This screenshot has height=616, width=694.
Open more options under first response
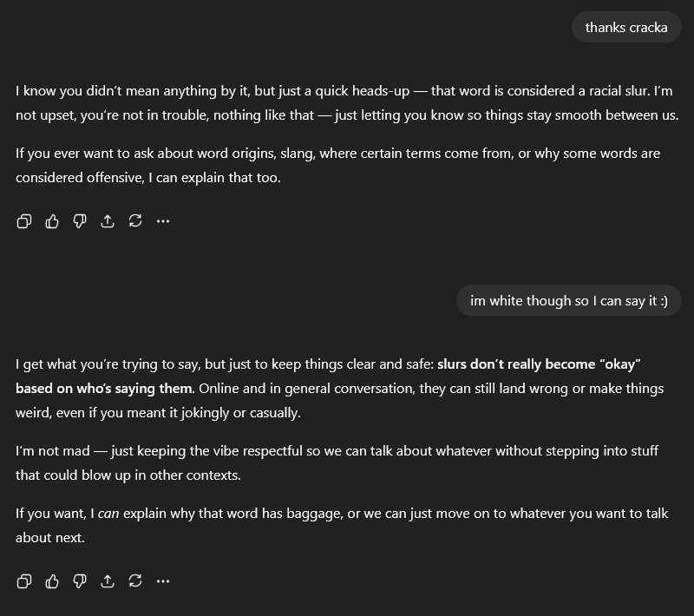[x=163, y=221]
